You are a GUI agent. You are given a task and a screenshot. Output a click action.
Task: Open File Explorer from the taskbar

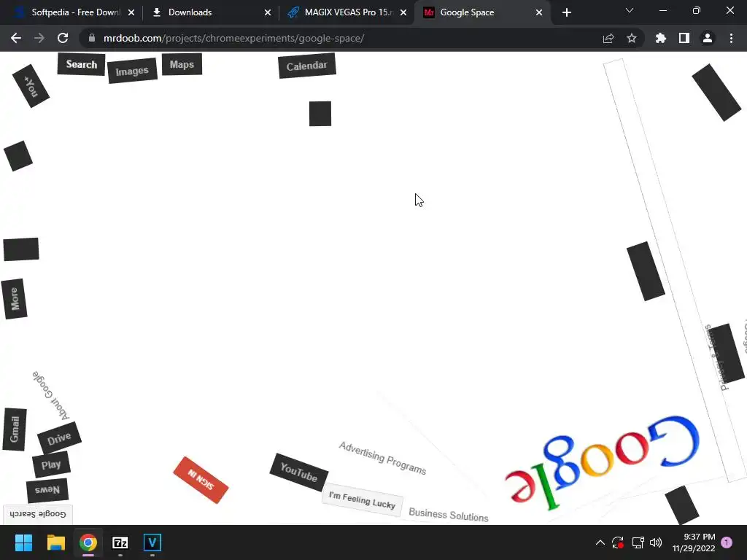coord(55,542)
